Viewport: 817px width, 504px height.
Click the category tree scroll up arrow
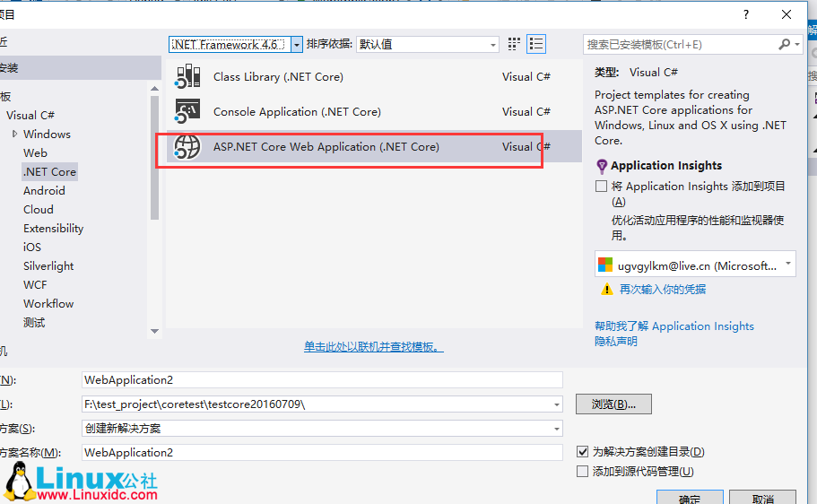[x=154, y=89]
